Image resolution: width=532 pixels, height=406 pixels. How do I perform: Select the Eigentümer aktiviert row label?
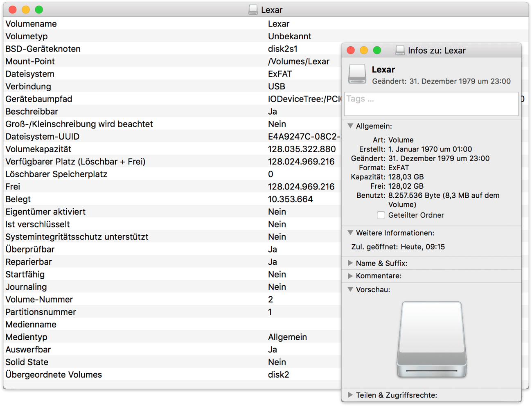[x=45, y=212]
